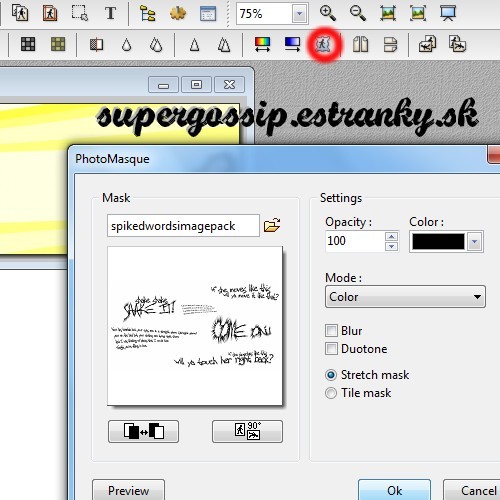Click the Auto zoom icon

click(418, 13)
